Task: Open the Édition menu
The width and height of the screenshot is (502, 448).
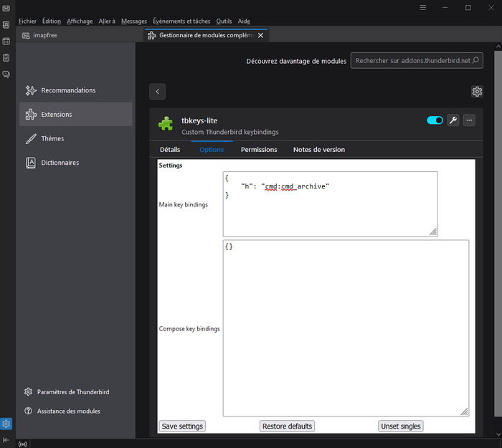Action: coord(52,21)
